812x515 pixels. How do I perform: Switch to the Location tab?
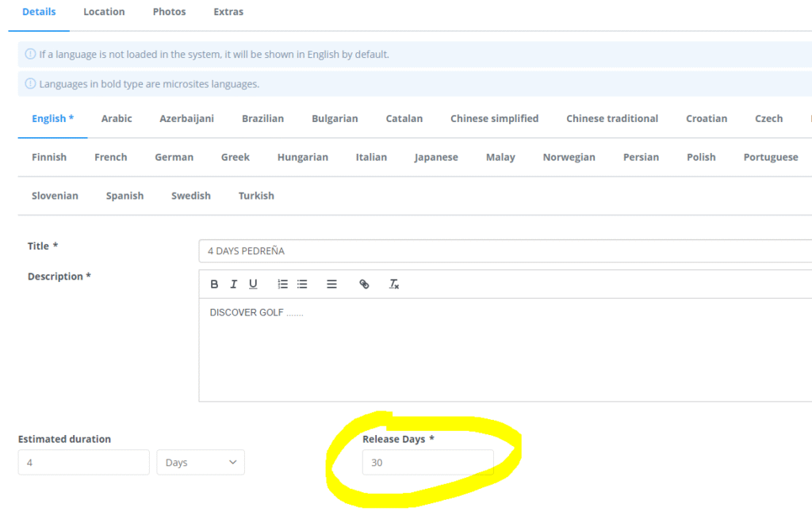[104, 12]
